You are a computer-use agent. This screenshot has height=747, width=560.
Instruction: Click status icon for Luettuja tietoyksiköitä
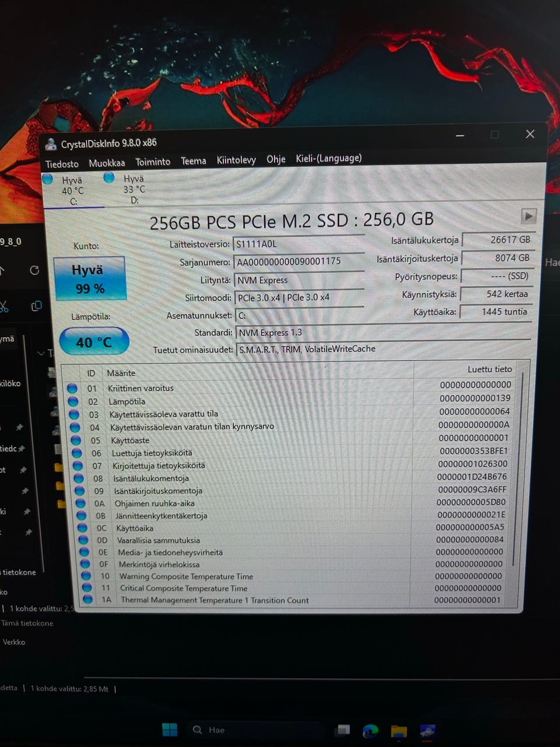pos(77,453)
